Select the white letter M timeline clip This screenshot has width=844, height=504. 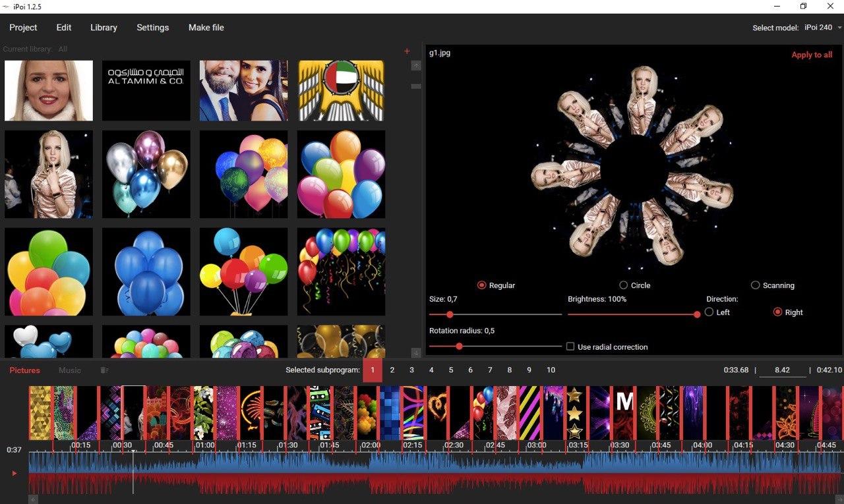click(x=624, y=413)
